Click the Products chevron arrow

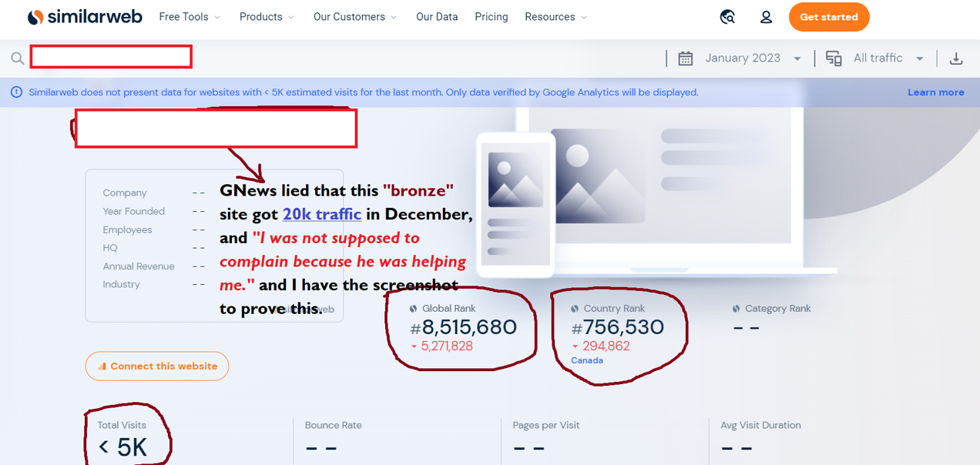pyautogui.click(x=290, y=18)
